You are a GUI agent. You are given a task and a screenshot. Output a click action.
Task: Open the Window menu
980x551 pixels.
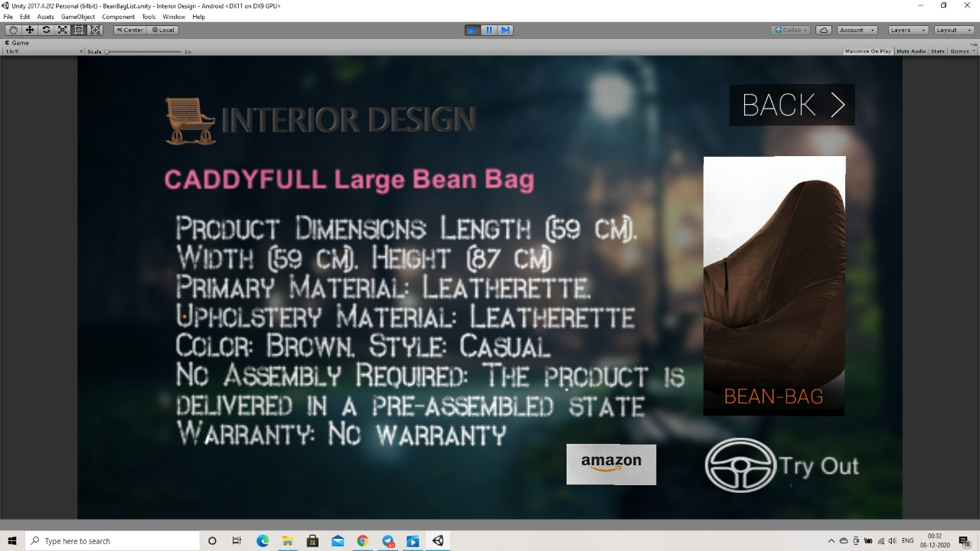[x=174, y=17]
